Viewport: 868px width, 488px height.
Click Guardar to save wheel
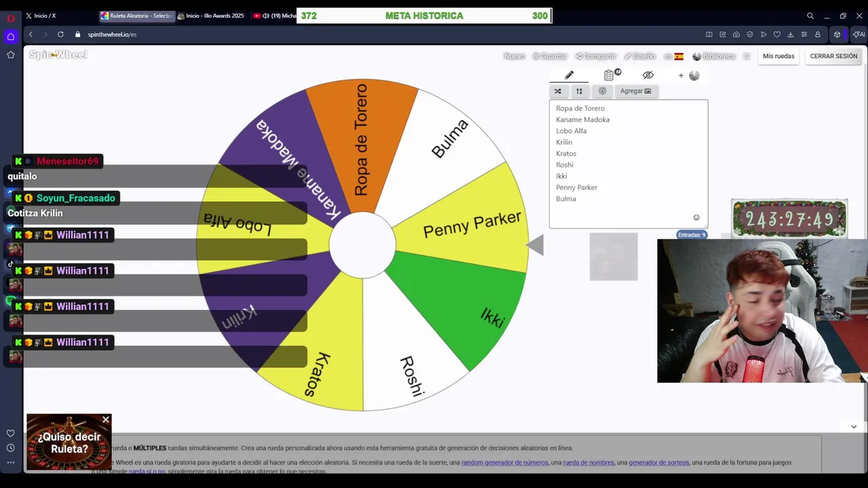(549, 56)
